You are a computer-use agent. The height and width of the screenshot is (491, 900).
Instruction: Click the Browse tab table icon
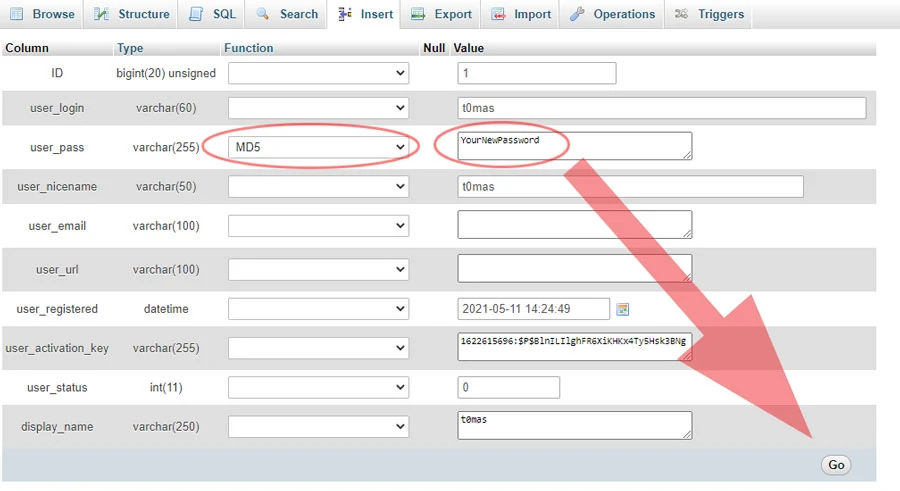point(17,14)
